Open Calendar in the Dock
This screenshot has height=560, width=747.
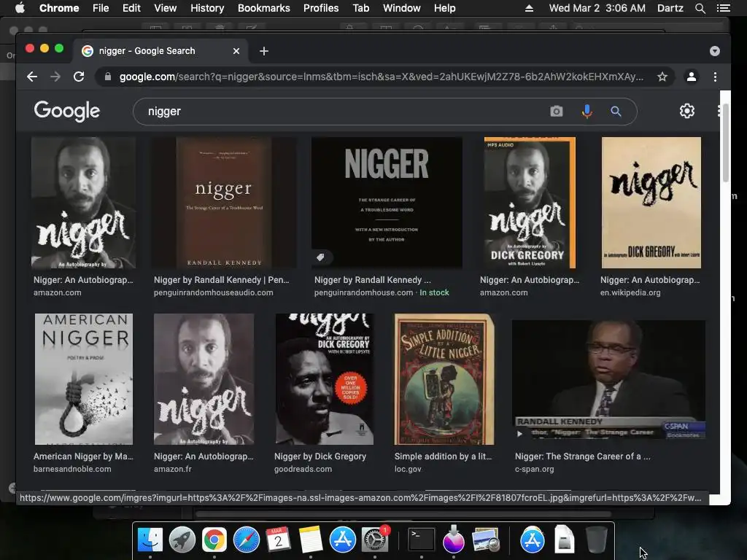pos(278,540)
